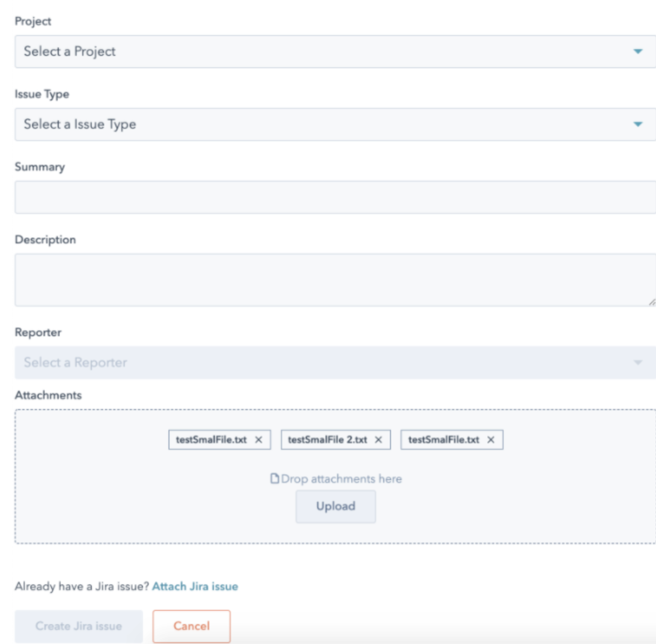
Task: Remove the first testSmalFile.txt attachment
Action: pyautogui.click(x=258, y=440)
